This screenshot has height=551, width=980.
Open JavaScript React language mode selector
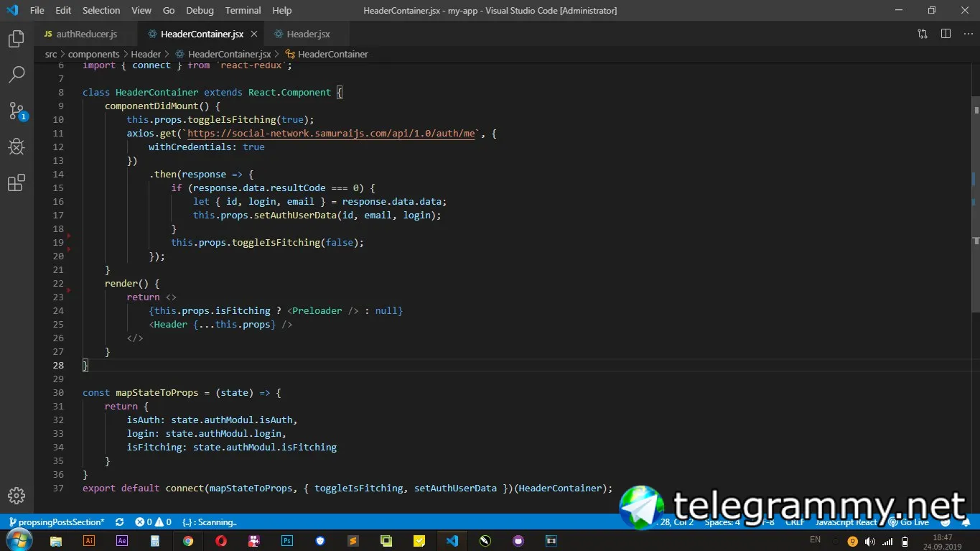[846, 522]
